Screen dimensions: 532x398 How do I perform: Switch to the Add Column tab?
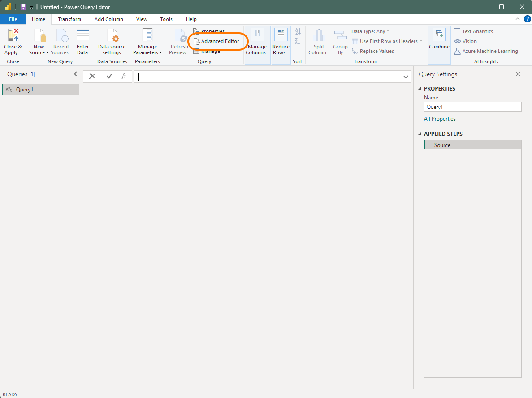pos(108,19)
